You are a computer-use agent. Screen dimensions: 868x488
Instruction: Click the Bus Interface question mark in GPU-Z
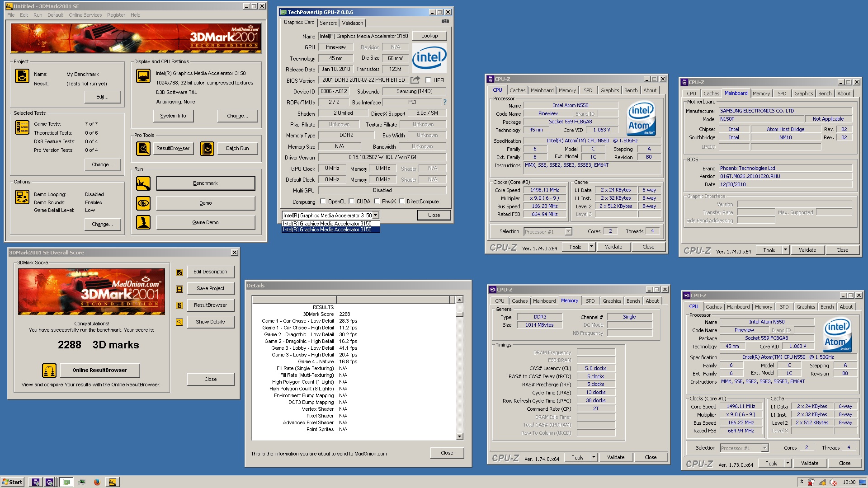pos(444,102)
